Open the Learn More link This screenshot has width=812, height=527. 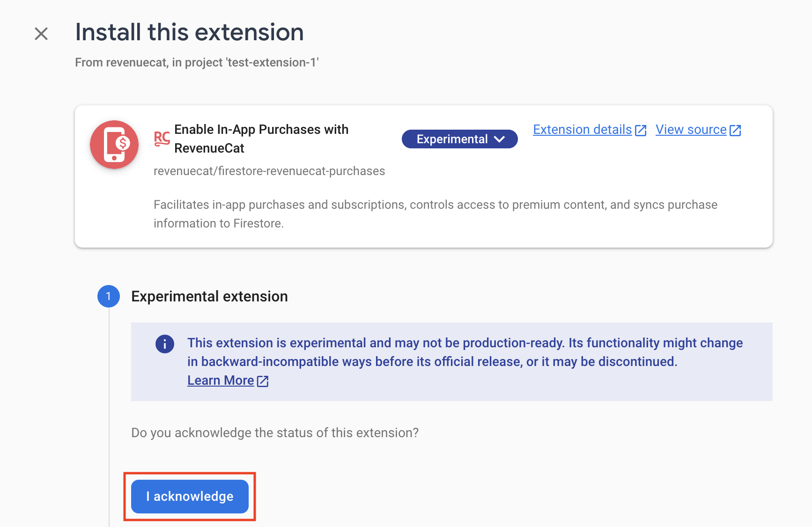[221, 381]
